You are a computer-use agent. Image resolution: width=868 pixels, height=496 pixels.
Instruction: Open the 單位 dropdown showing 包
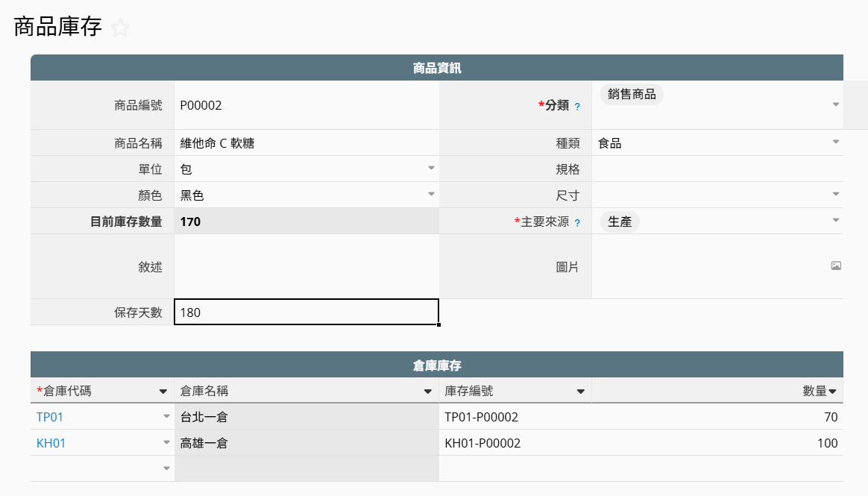(431, 168)
